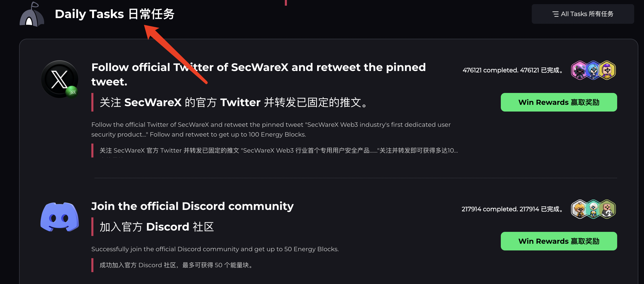Click the yellow avatar in the Twitter task
This screenshot has height=284, width=644.
point(607,70)
